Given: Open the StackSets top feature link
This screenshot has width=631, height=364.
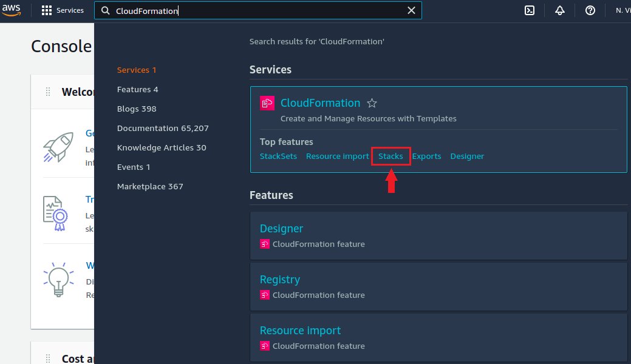Looking at the screenshot, I should [x=278, y=156].
